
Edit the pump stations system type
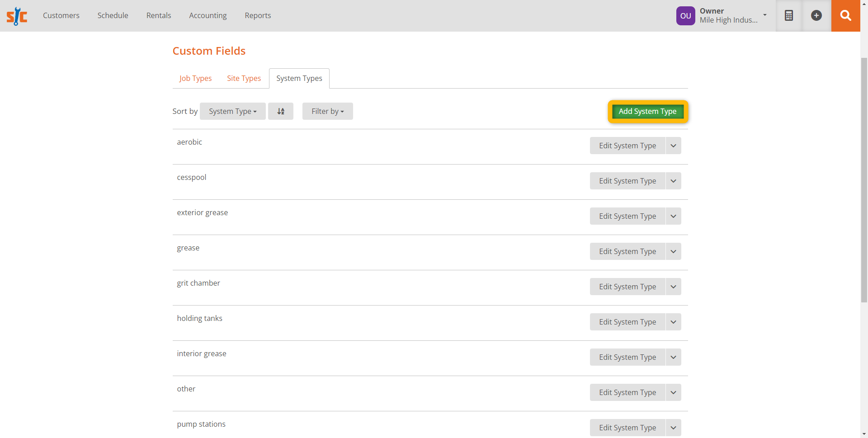(x=627, y=428)
